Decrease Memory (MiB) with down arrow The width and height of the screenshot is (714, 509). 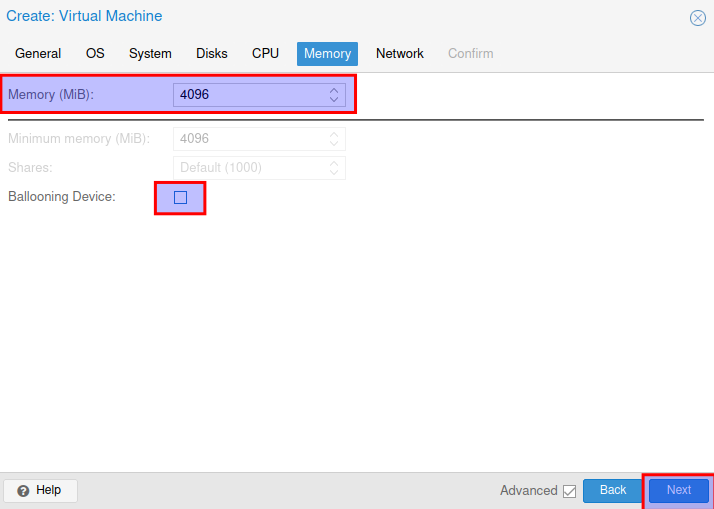pos(334,100)
